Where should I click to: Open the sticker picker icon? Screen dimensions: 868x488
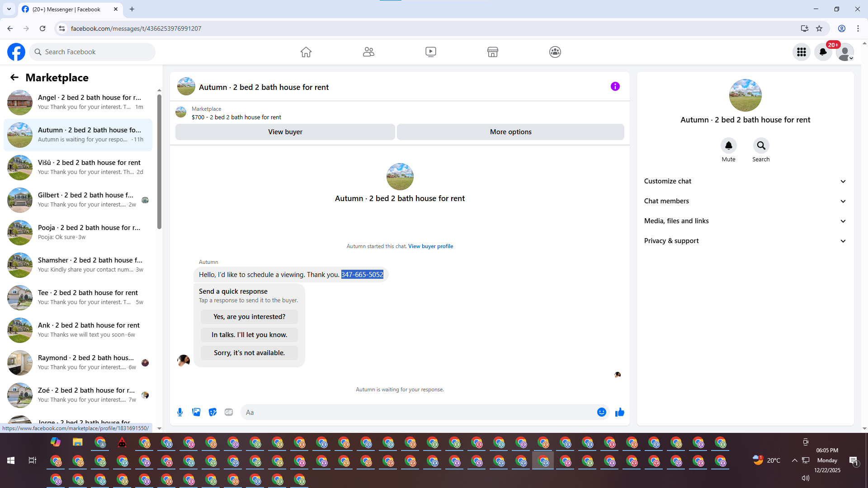tap(212, 412)
